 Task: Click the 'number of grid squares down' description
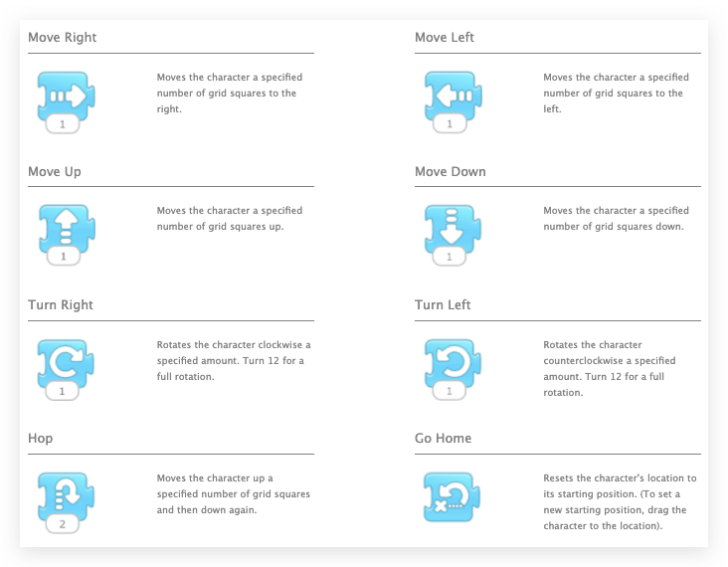[x=616, y=218]
